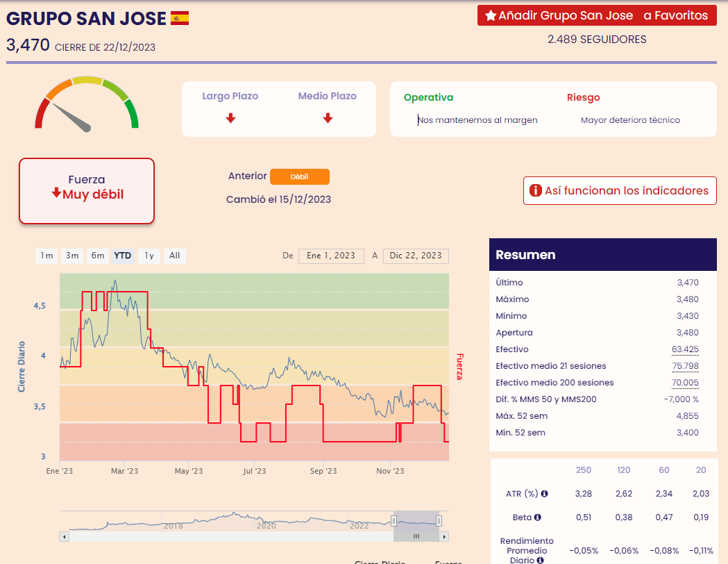Click the ATR 250 value 3,28

point(583,494)
